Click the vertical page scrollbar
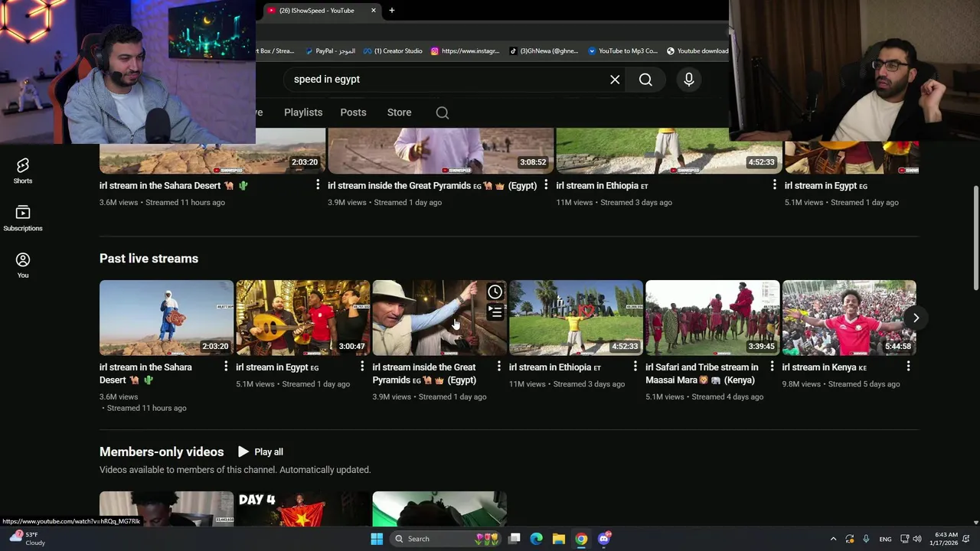 coord(975,237)
